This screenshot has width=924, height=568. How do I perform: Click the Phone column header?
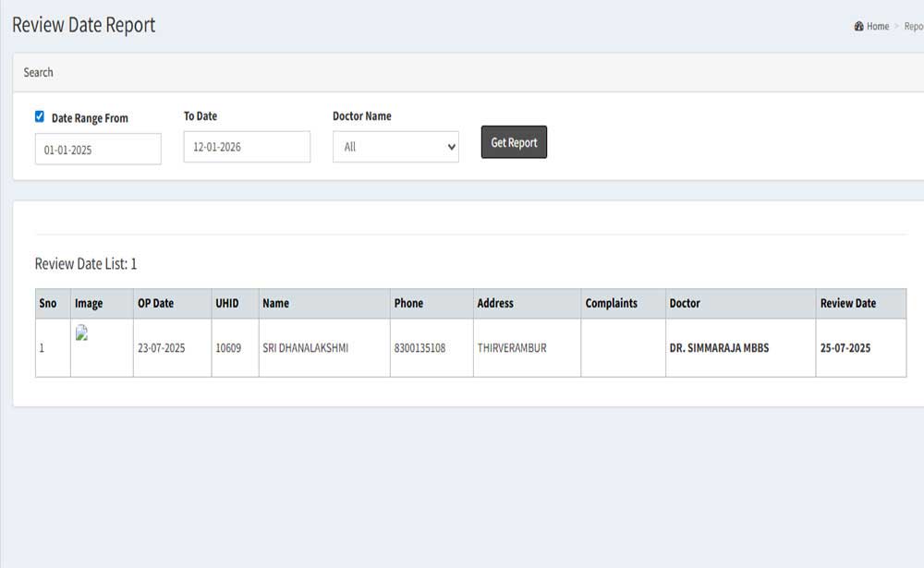click(x=408, y=303)
